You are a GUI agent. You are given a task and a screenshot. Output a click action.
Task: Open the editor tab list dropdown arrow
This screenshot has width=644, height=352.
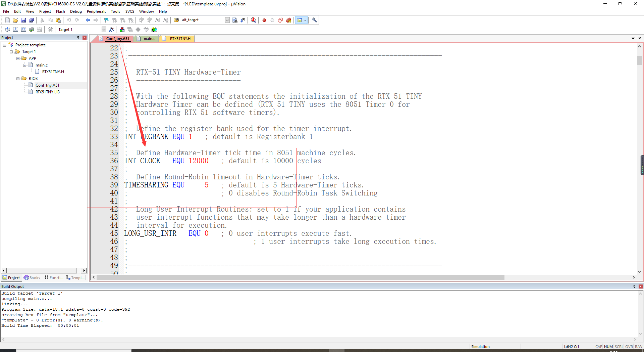[x=633, y=38]
